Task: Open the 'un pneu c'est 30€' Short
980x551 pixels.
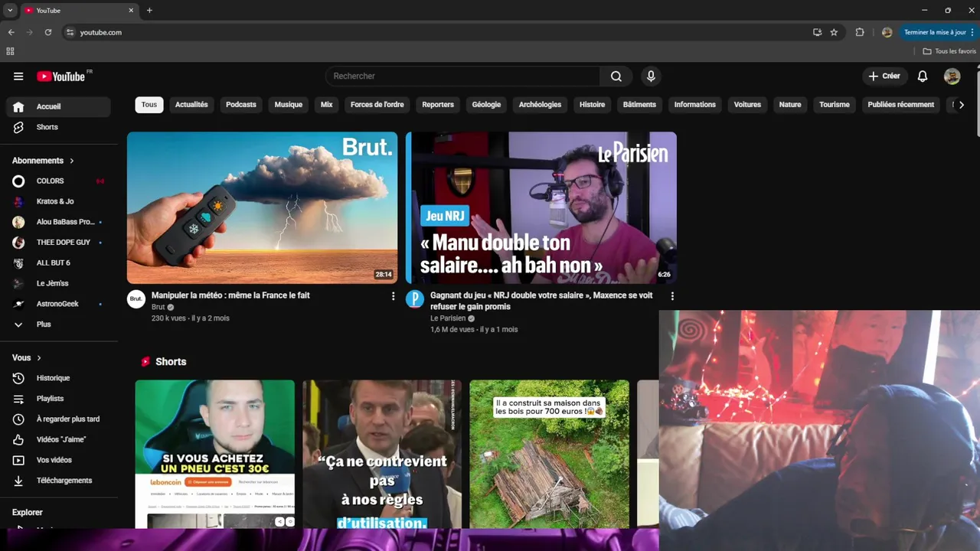Action: click(215, 454)
